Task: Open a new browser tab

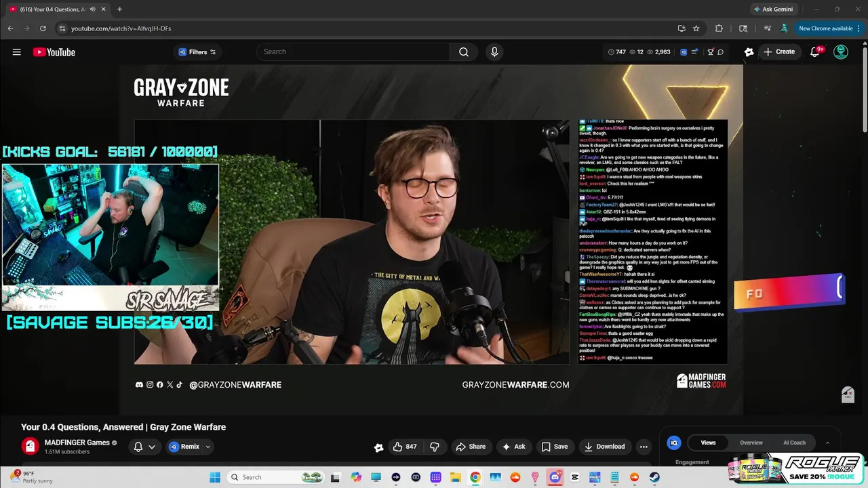Action: click(119, 9)
